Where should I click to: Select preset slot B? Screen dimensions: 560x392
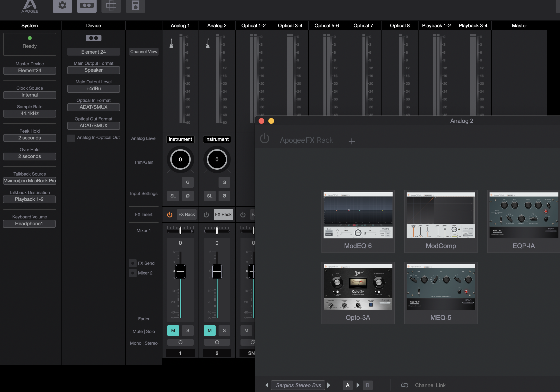pyautogui.click(x=368, y=385)
